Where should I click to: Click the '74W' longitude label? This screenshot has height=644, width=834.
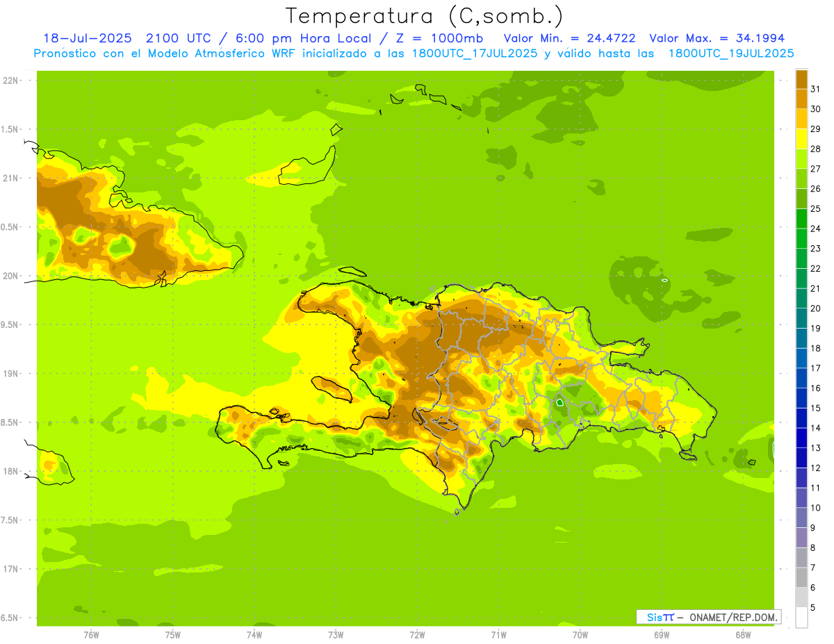pyautogui.click(x=254, y=635)
